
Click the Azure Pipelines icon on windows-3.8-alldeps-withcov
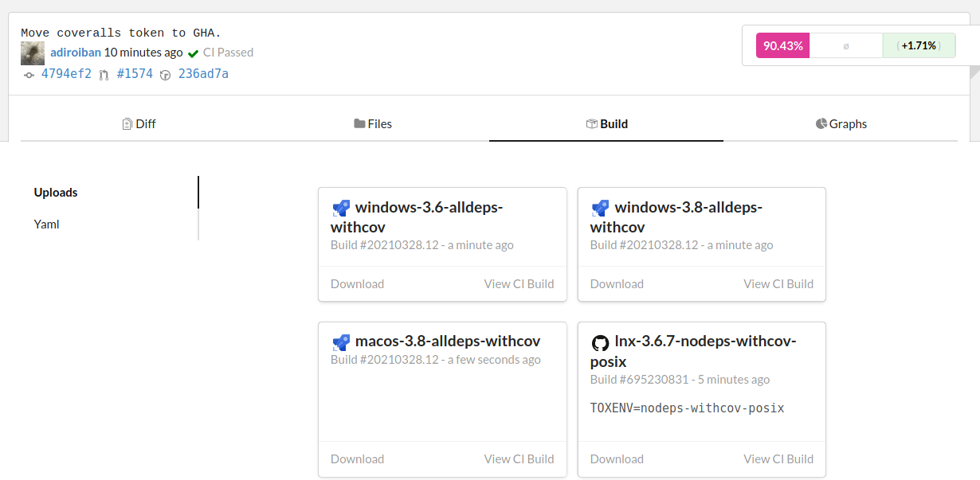click(601, 209)
